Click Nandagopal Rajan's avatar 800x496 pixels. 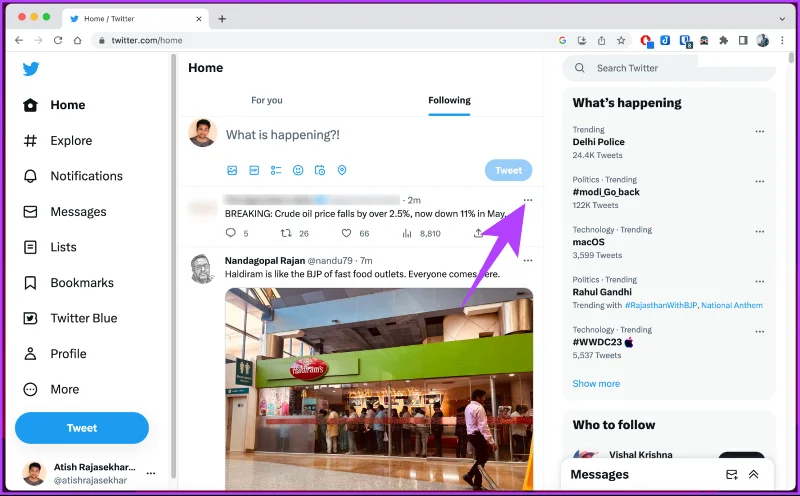pos(203,268)
